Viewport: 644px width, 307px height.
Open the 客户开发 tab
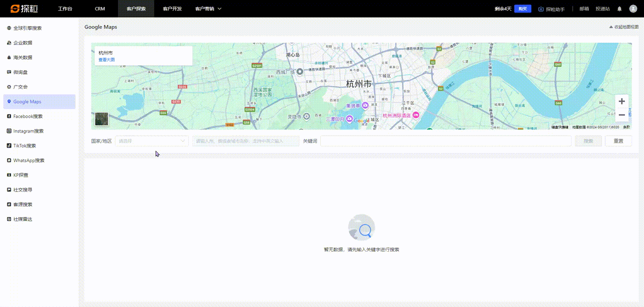tap(172, 9)
